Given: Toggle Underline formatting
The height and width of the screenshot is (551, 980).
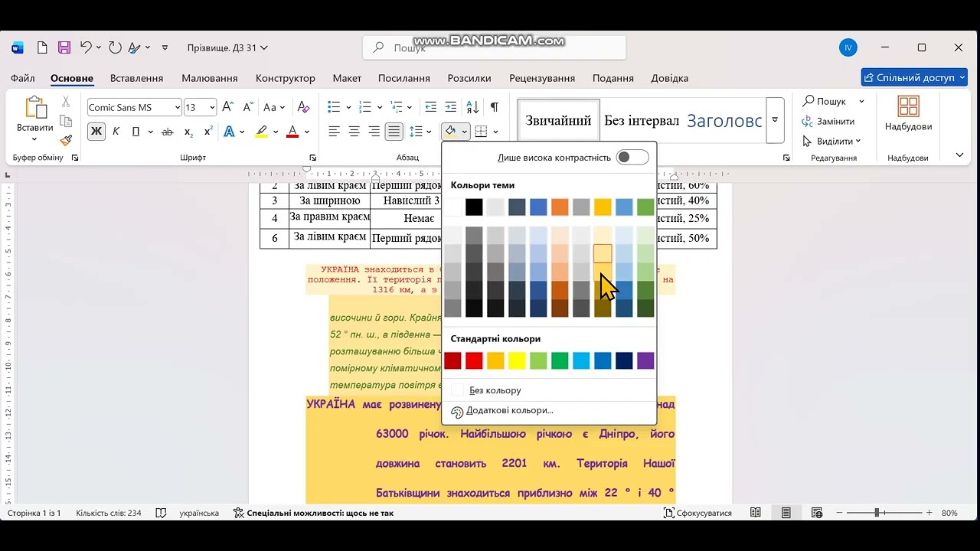Looking at the screenshot, I should coord(136,132).
